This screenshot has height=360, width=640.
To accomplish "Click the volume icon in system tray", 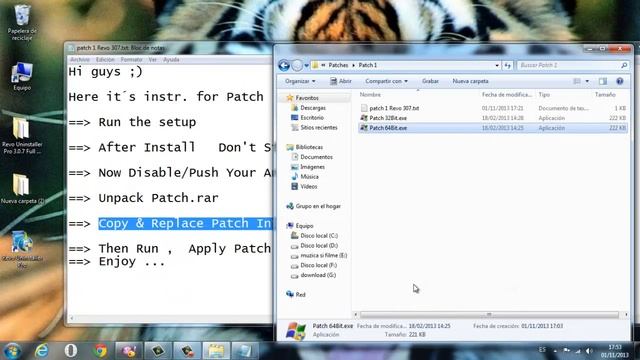I will [589, 351].
